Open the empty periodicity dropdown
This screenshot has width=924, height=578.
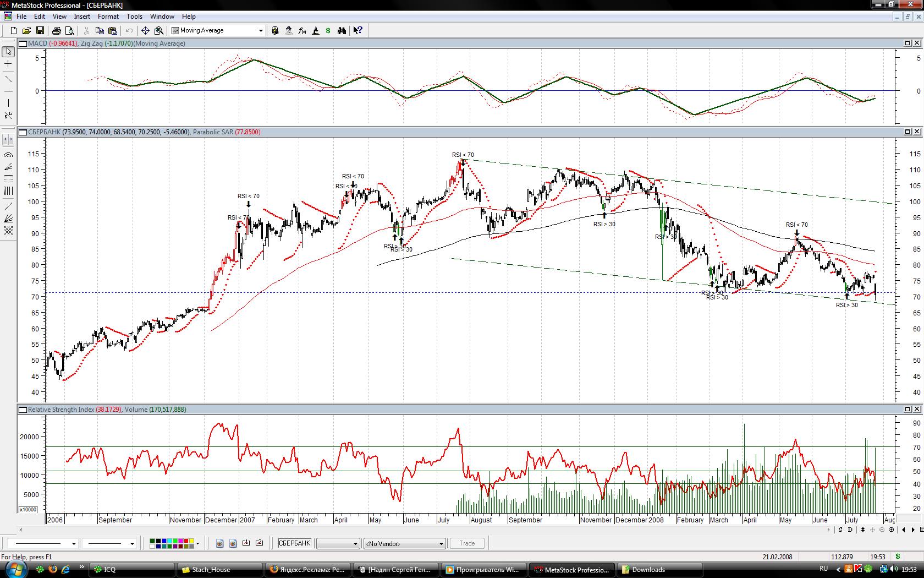coord(338,543)
